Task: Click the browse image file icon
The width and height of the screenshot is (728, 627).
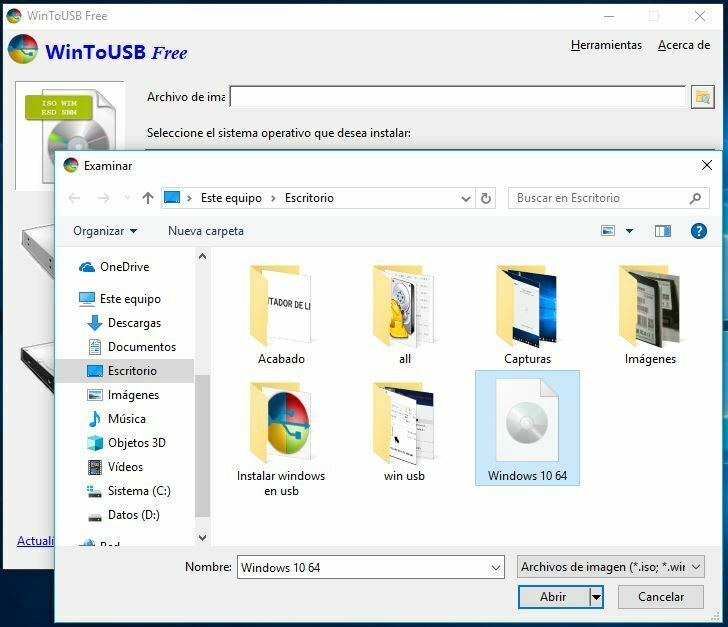Action: (702, 97)
